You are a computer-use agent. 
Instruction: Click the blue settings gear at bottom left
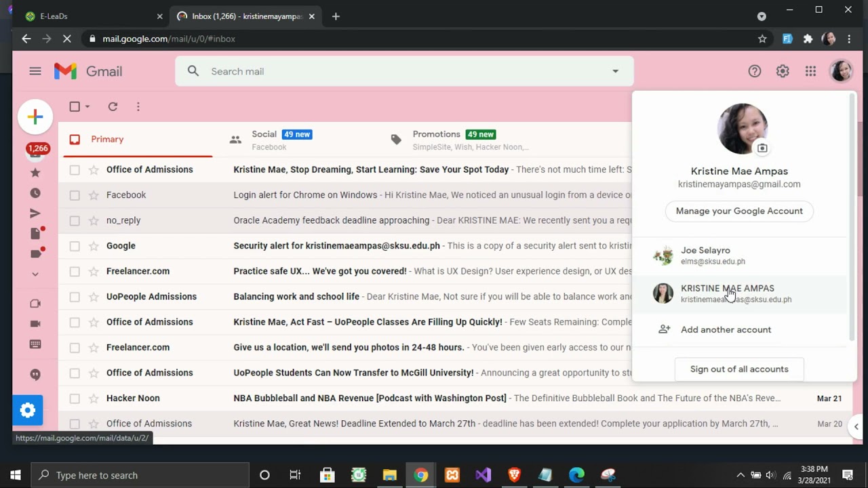coord(27,410)
